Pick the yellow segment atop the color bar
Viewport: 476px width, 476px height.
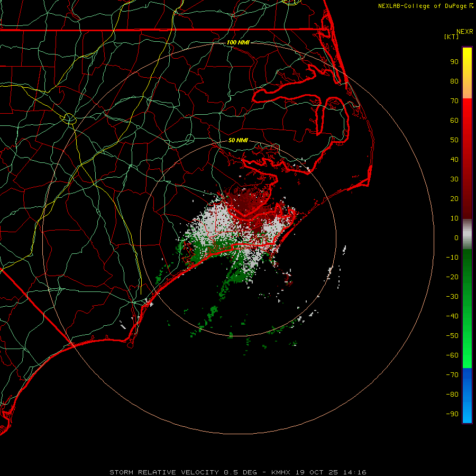467,73
